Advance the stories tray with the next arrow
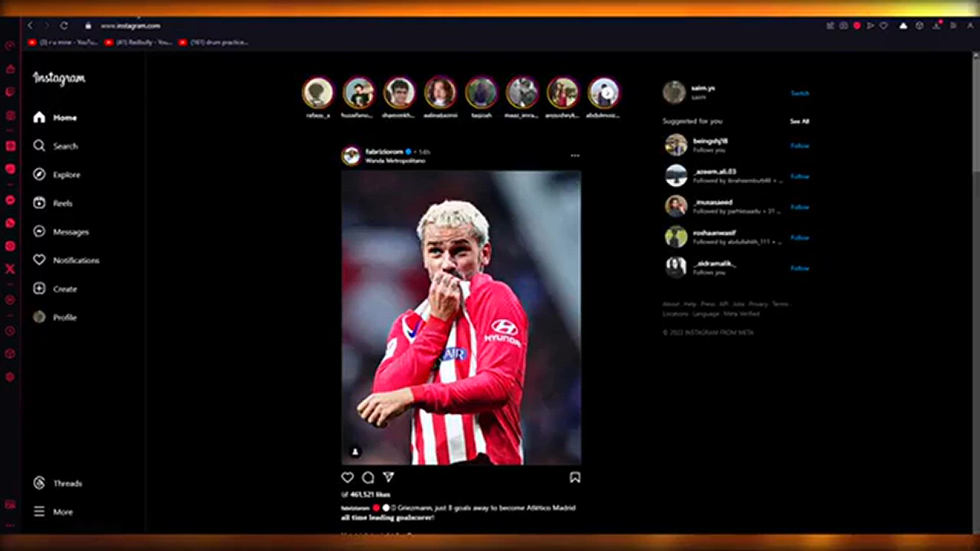980x551 pixels. point(607,93)
